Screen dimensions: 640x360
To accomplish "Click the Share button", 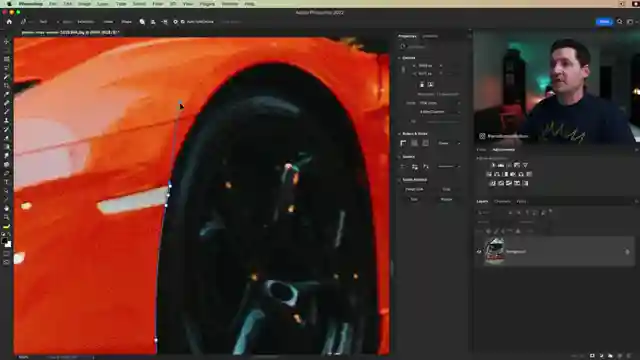I will click(x=604, y=22).
